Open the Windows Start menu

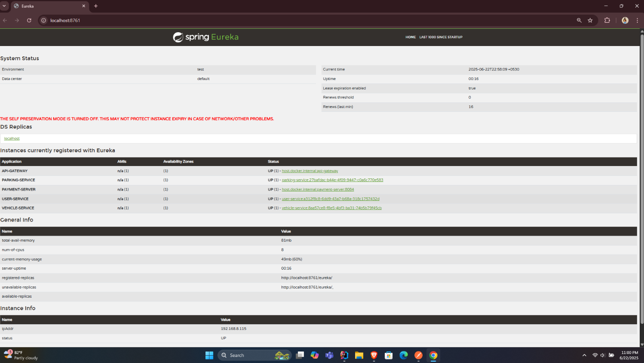click(209, 355)
